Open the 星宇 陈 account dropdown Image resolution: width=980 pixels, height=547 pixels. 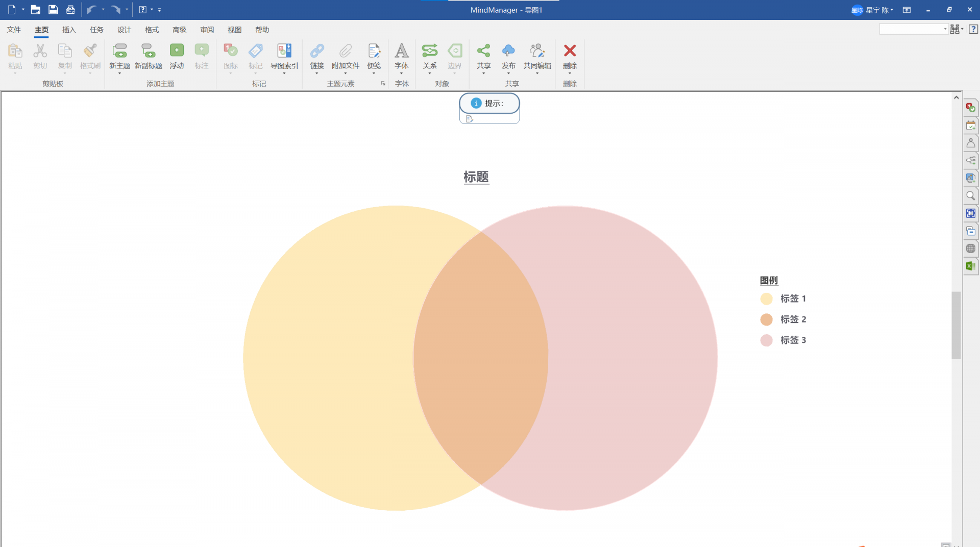[x=873, y=10]
